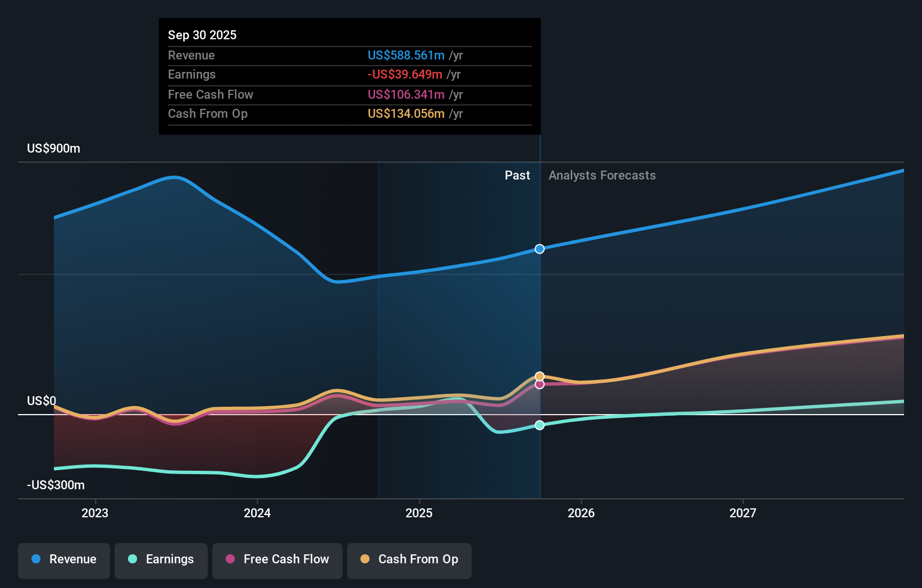Image resolution: width=922 pixels, height=588 pixels.
Task: Click the orange Cash From Op legend dot
Action: point(365,559)
